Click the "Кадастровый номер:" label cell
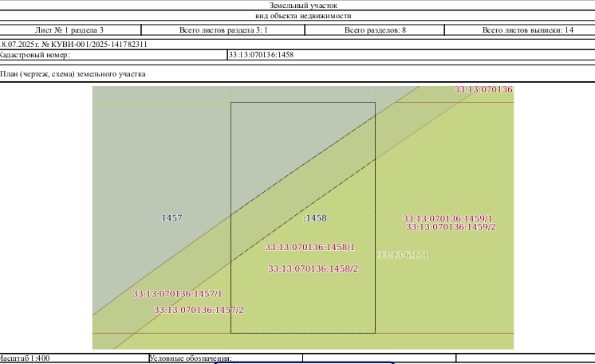595x364 pixels. point(113,54)
